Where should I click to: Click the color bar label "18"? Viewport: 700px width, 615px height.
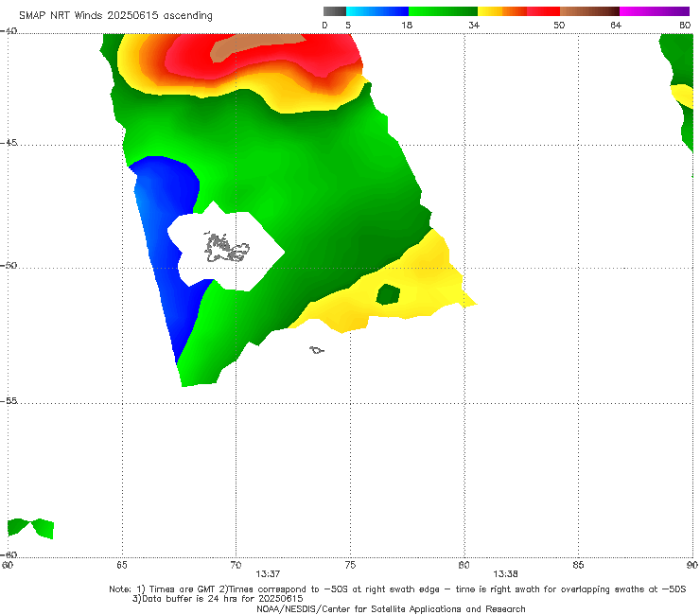(407, 25)
